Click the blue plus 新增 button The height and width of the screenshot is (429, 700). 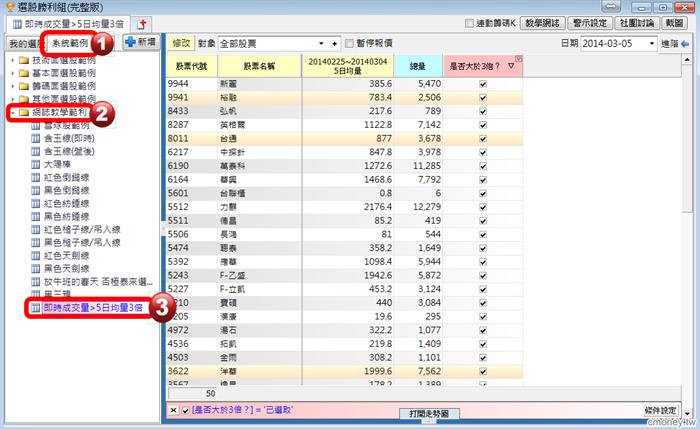pos(140,42)
